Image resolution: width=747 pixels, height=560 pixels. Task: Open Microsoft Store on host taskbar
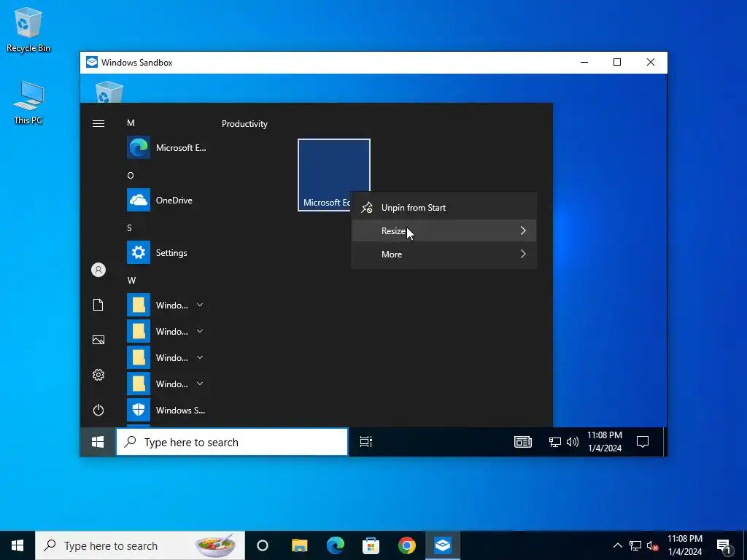371,545
